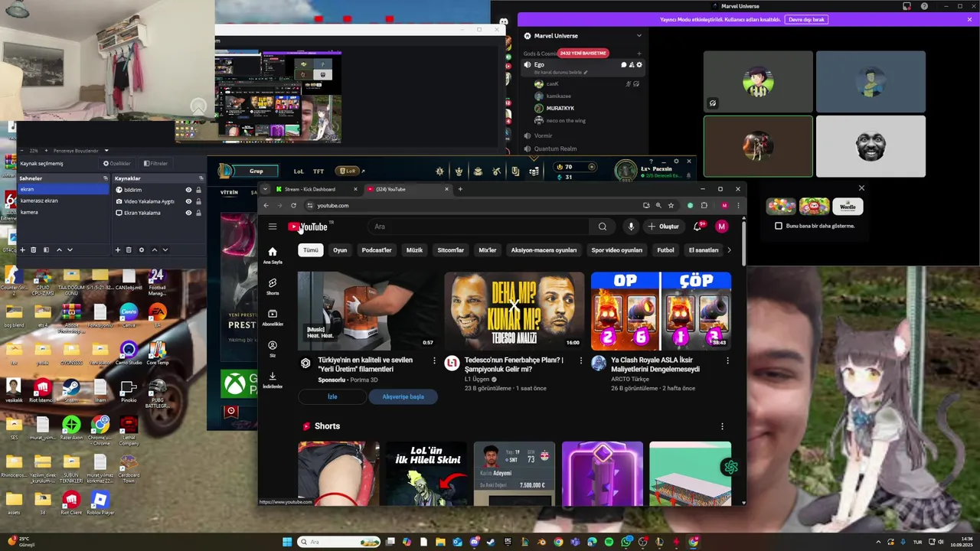The image size is (980, 551).
Task: Open options for Tedesco'nun Fenerbahçe Planı video
Action: [580, 360]
